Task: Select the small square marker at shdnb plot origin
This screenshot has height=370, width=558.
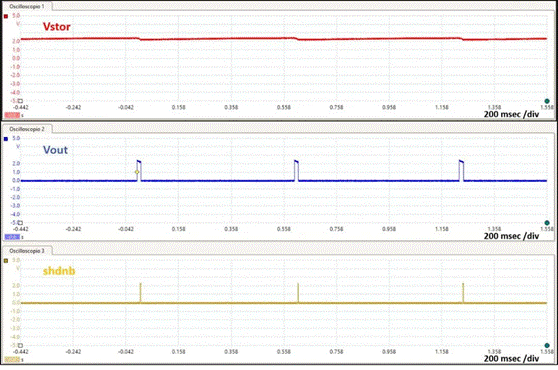Action: point(20,345)
